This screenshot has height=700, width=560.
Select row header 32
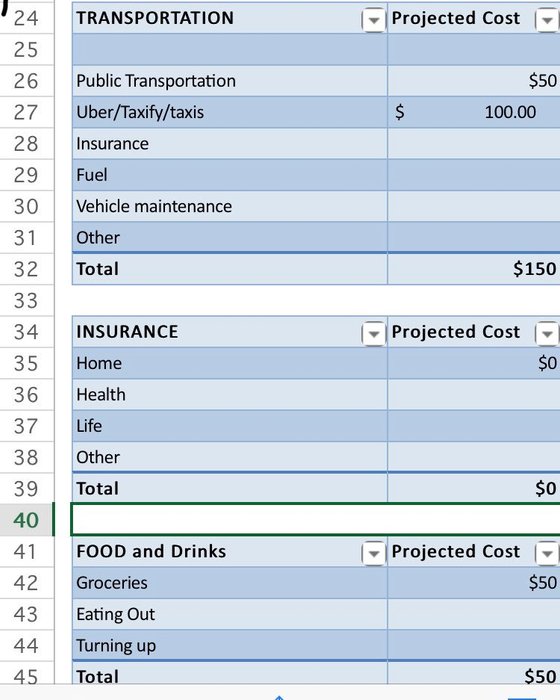point(26,269)
